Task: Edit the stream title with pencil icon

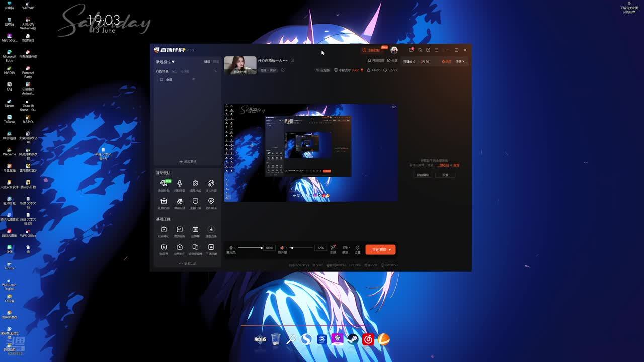Action: [292, 60]
